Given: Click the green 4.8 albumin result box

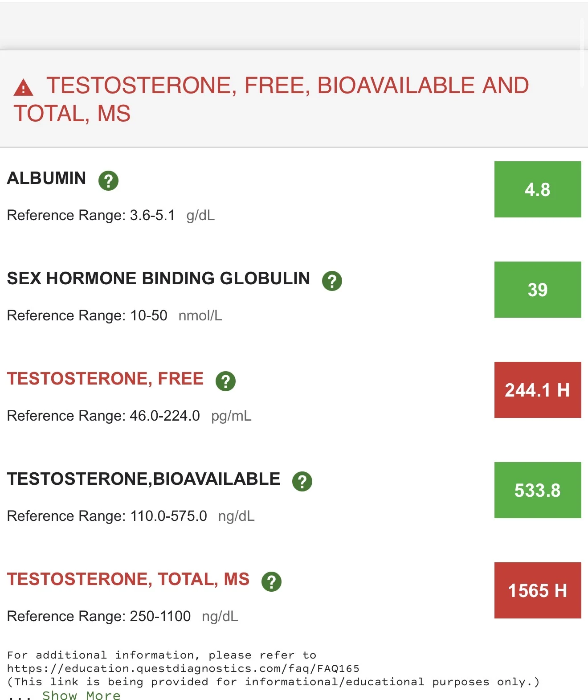Looking at the screenshot, I should click(538, 189).
